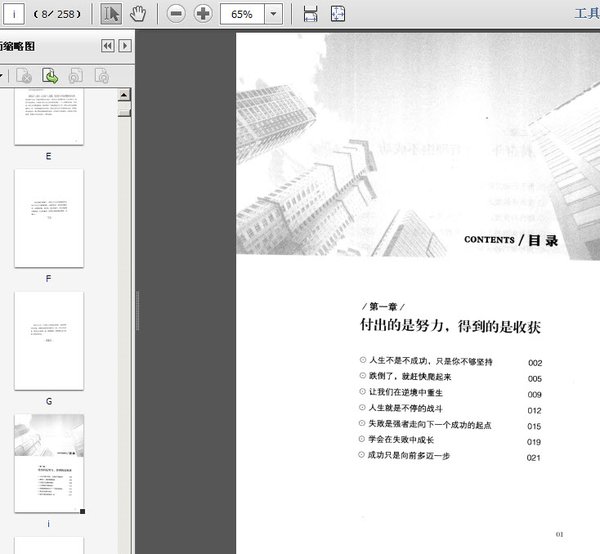Collapse thumbnails panel with double-arrow button
Screen dimensions: 600x554
(108, 46)
